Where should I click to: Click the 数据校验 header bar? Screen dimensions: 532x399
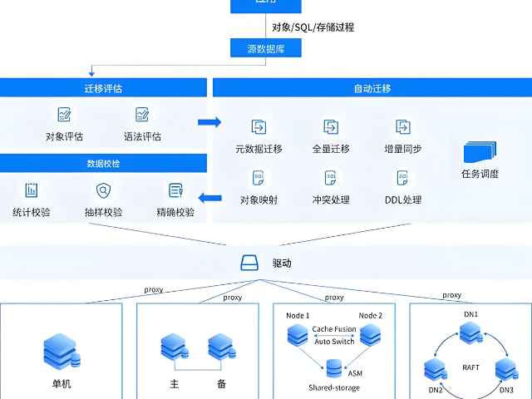[x=103, y=164]
